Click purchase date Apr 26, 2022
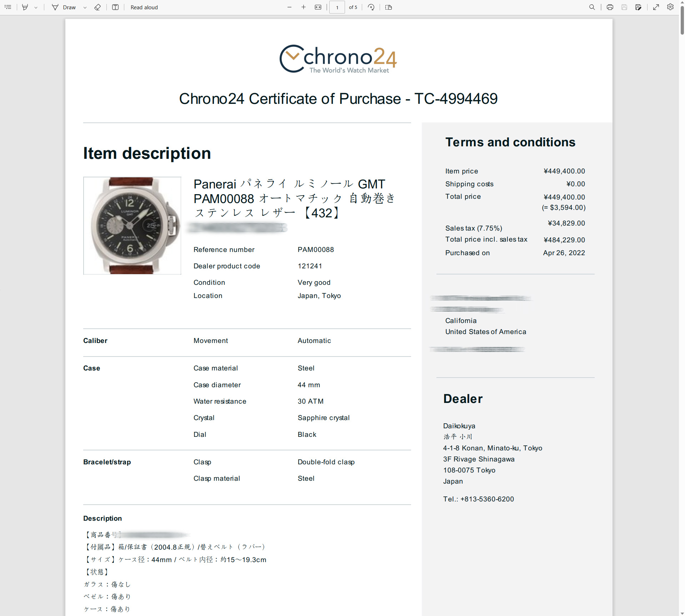Image resolution: width=685 pixels, height=616 pixels. tap(564, 253)
